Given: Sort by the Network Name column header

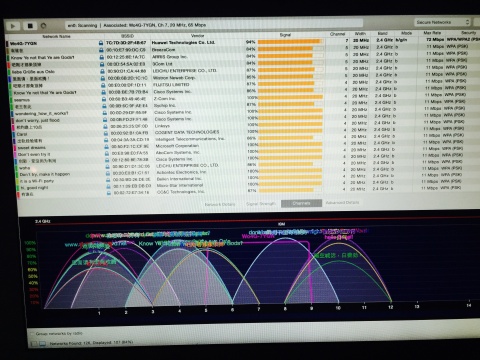Looking at the screenshot, I should coord(56,36).
